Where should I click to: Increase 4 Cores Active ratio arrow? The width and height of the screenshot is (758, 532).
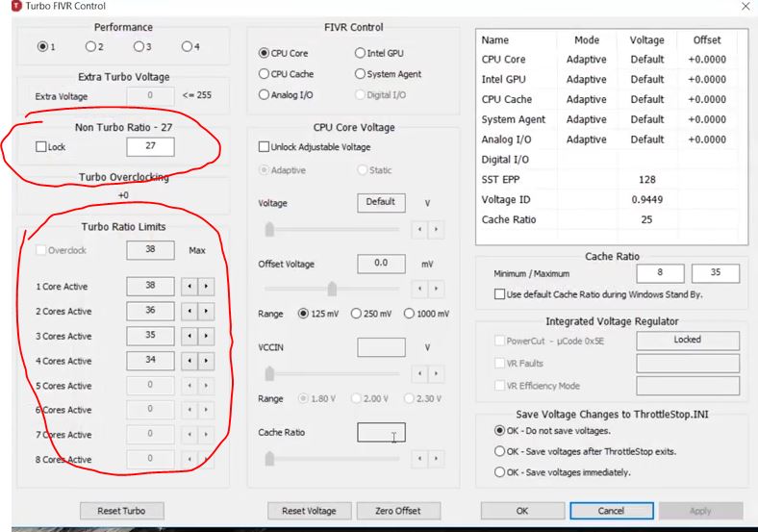pyautogui.click(x=206, y=361)
